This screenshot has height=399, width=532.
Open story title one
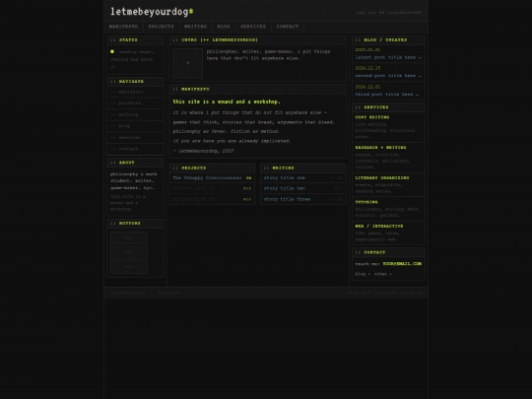pyautogui.click(x=285, y=177)
